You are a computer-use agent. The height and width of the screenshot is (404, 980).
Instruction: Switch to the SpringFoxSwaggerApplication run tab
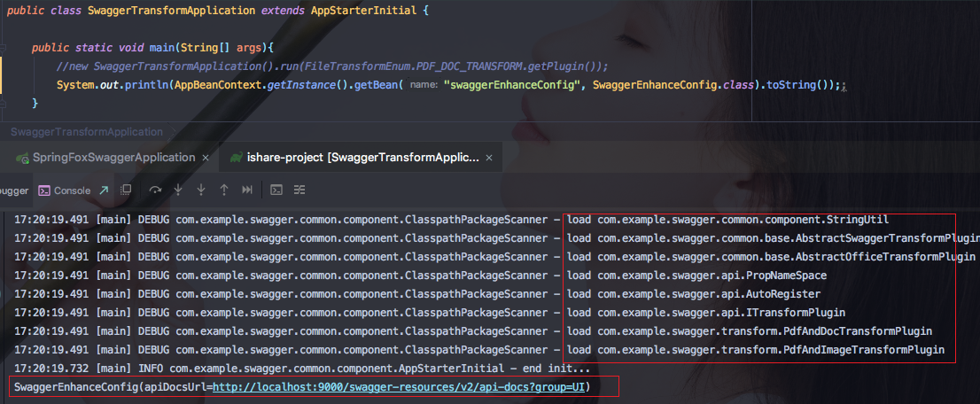pos(113,158)
